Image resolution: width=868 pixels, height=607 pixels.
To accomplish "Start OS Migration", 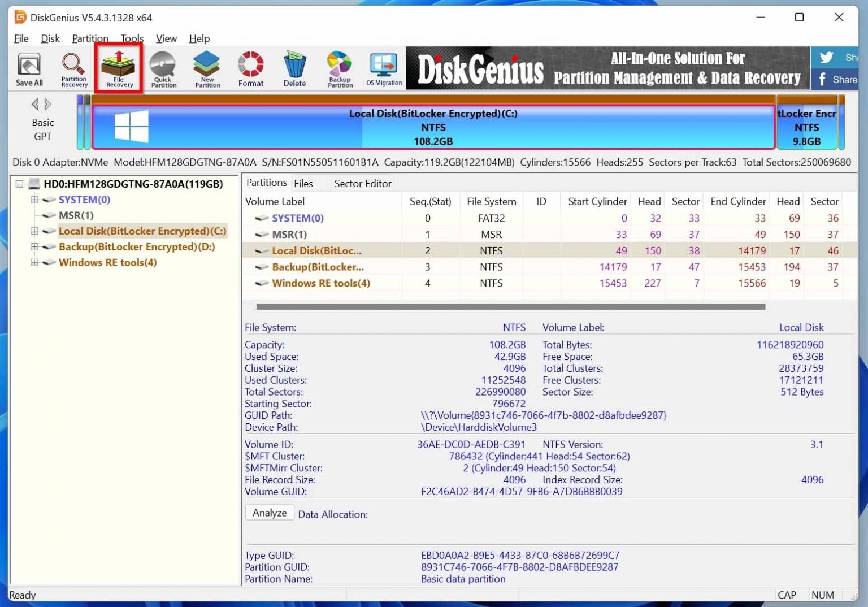I will point(384,68).
